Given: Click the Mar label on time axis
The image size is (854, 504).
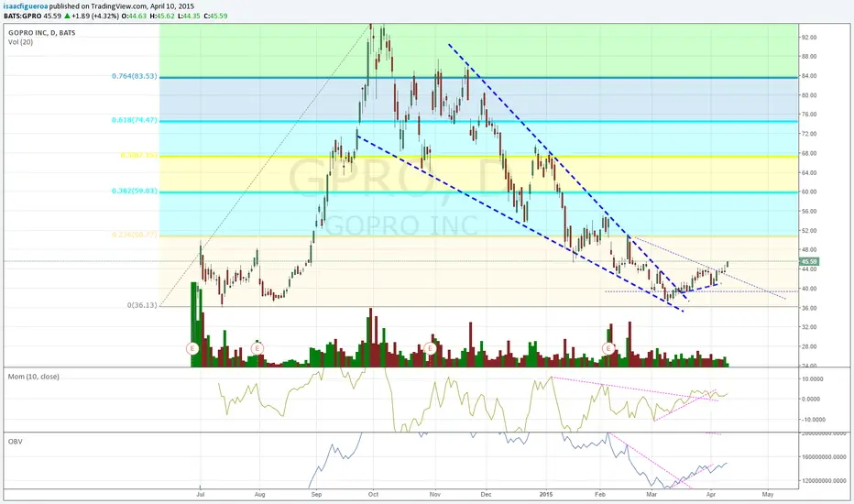Looking at the screenshot, I should coord(651,495).
